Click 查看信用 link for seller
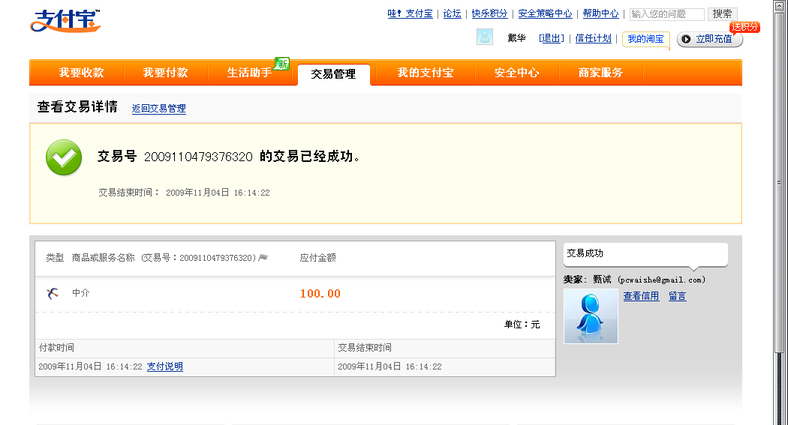The height and width of the screenshot is (425, 788). click(x=641, y=296)
